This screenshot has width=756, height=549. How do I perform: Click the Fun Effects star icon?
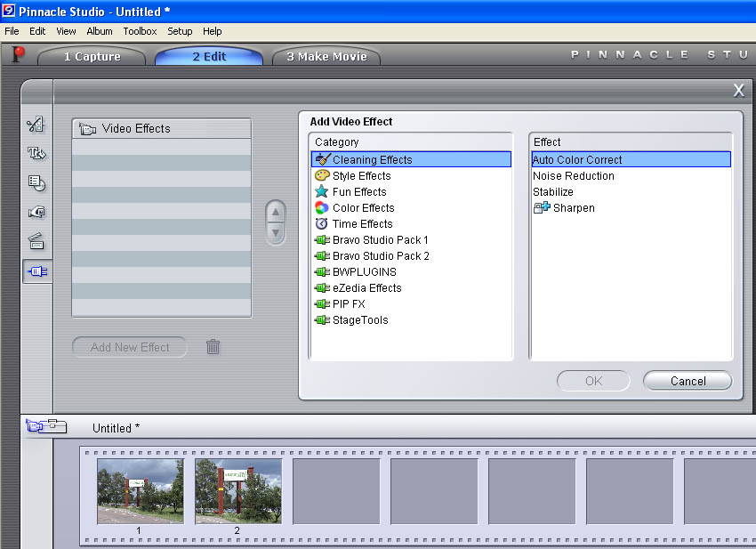(x=322, y=191)
